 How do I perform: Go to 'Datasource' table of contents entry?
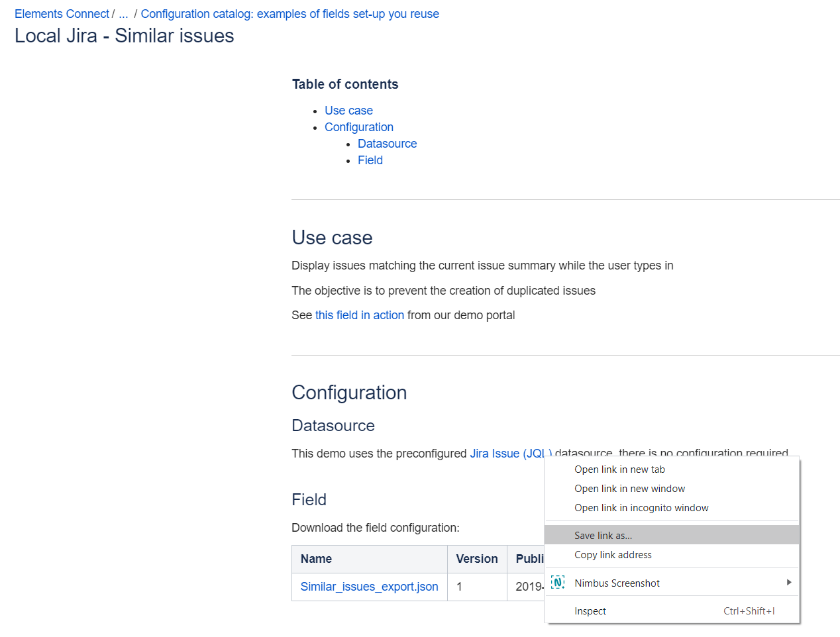coord(387,144)
